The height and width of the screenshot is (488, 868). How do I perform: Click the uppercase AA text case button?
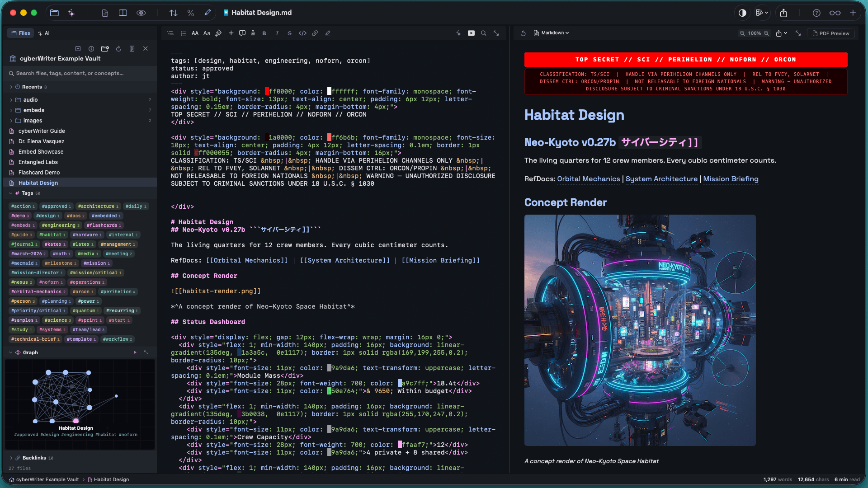(x=195, y=33)
